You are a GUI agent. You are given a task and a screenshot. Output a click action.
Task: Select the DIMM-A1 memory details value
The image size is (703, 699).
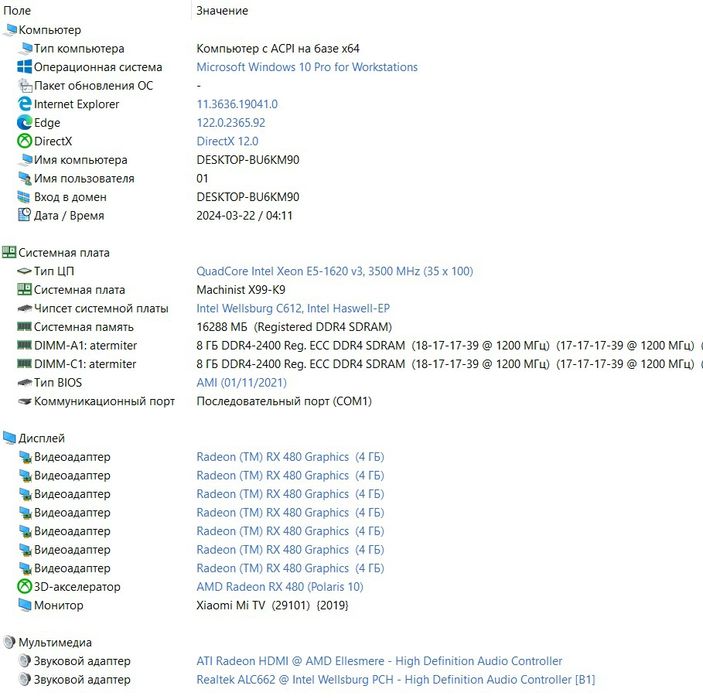450,345
